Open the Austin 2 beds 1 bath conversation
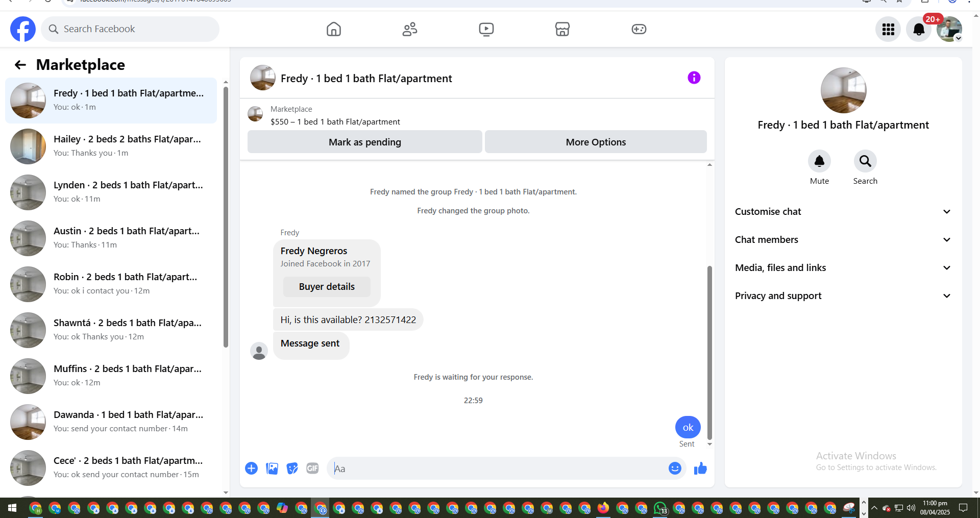 (x=111, y=238)
